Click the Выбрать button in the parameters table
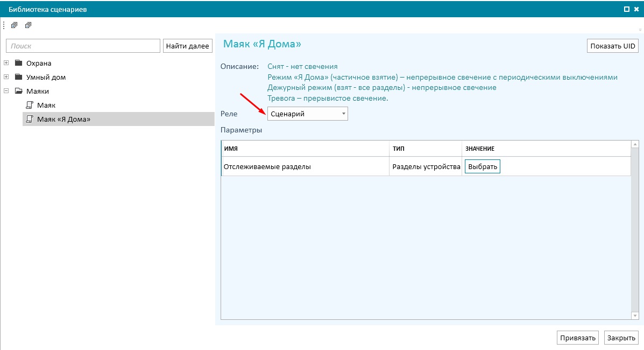Viewport: 644px width, 350px height. click(483, 166)
